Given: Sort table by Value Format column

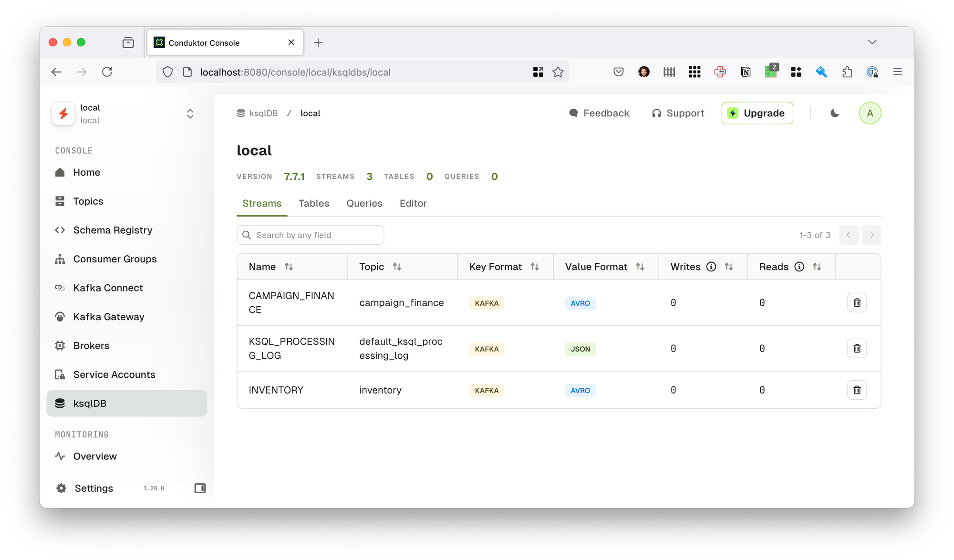Looking at the screenshot, I should 640,267.
